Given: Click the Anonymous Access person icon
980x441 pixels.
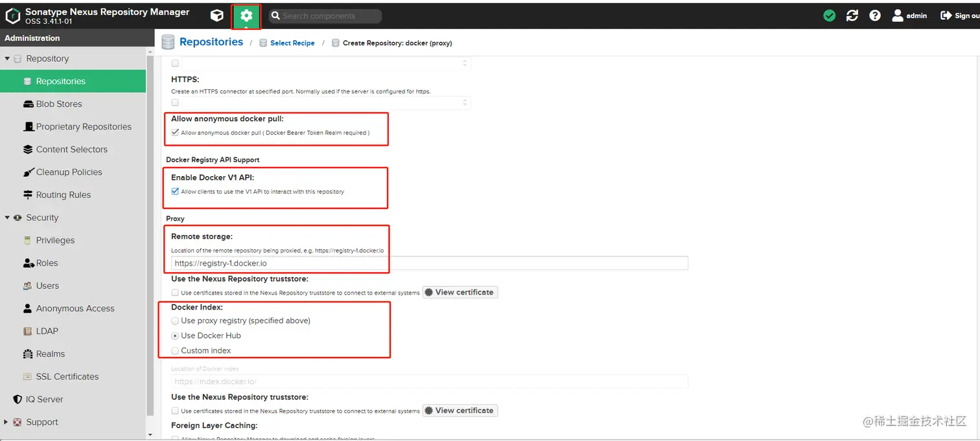Looking at the screenshot, I should tap(28, 308).
